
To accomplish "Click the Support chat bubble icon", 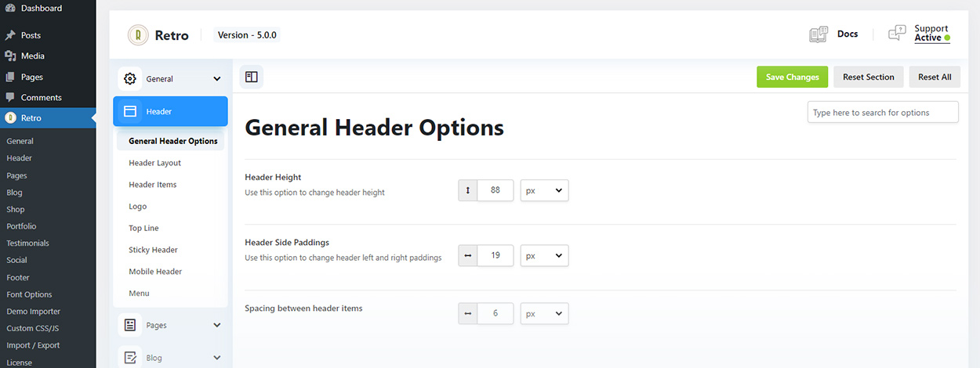I will (x=897, y=34).
